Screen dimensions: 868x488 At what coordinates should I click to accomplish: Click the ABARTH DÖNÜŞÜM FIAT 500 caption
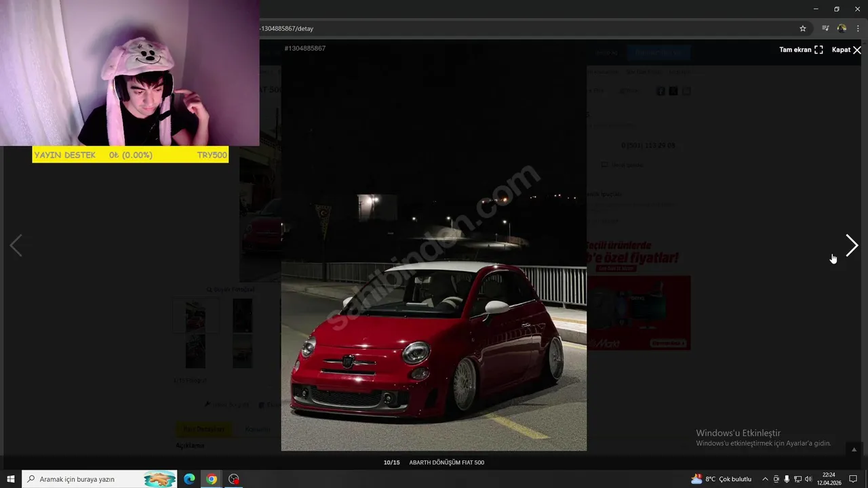click(447, 462)
